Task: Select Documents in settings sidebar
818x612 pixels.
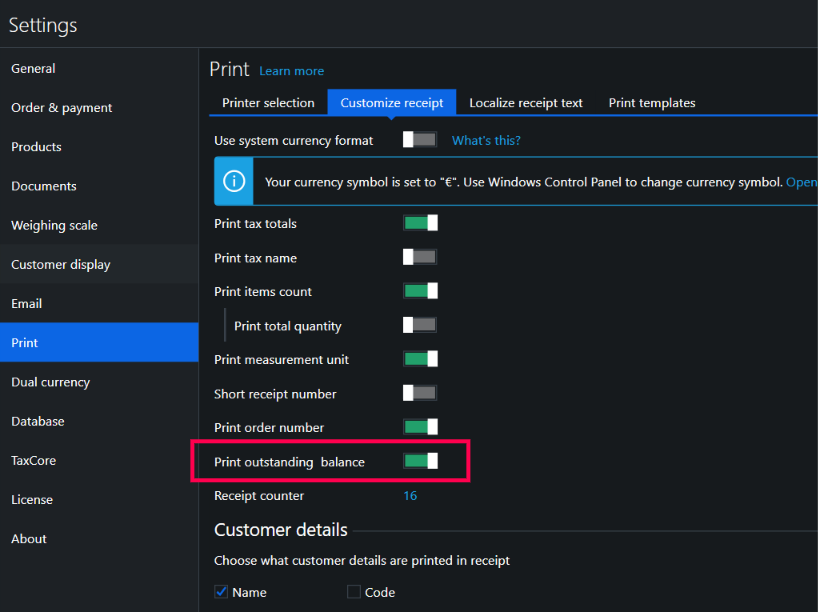Action: [99, 186]
